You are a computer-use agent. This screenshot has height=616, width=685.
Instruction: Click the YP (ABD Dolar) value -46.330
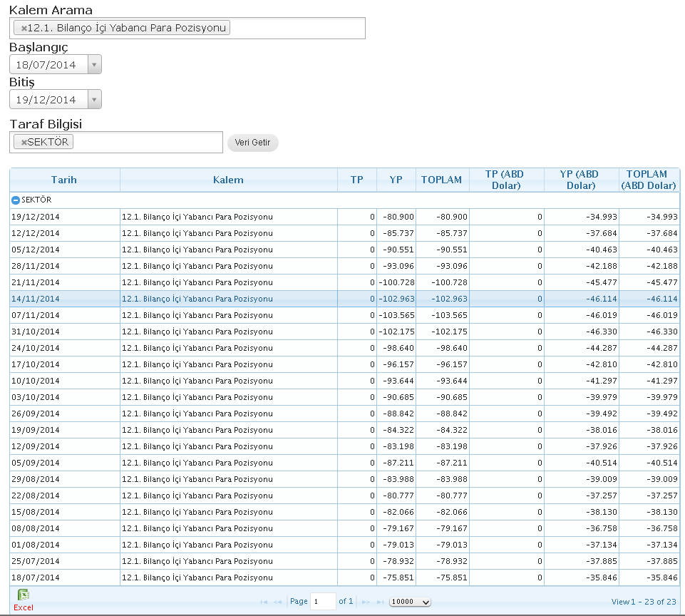pos(602,332)
